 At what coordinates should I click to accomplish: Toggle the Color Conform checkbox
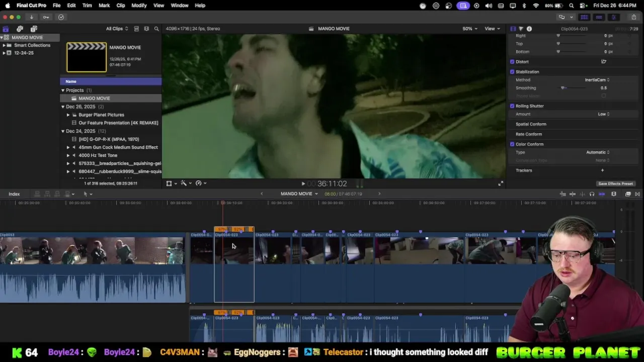[512, 144]
